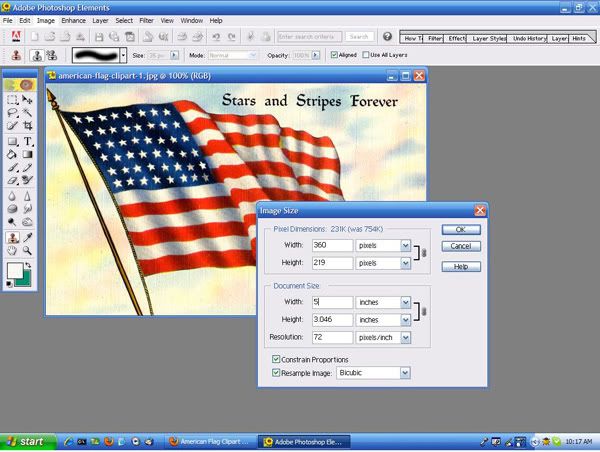Click OK in Image Size dialog
Screen dimensions: 600x452
461,229
